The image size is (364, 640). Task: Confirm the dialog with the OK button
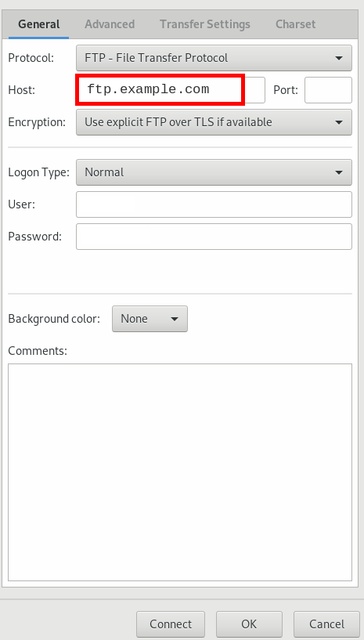[x=249, y=624]
